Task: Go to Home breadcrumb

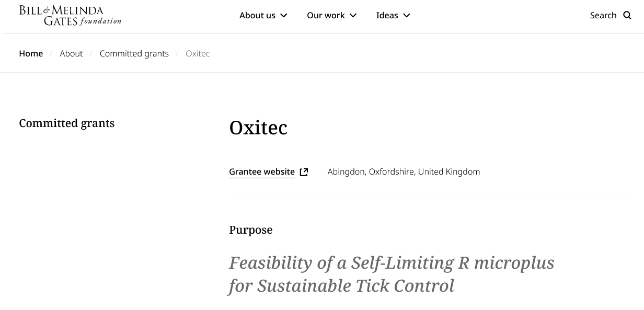Action: click(31, 53)
